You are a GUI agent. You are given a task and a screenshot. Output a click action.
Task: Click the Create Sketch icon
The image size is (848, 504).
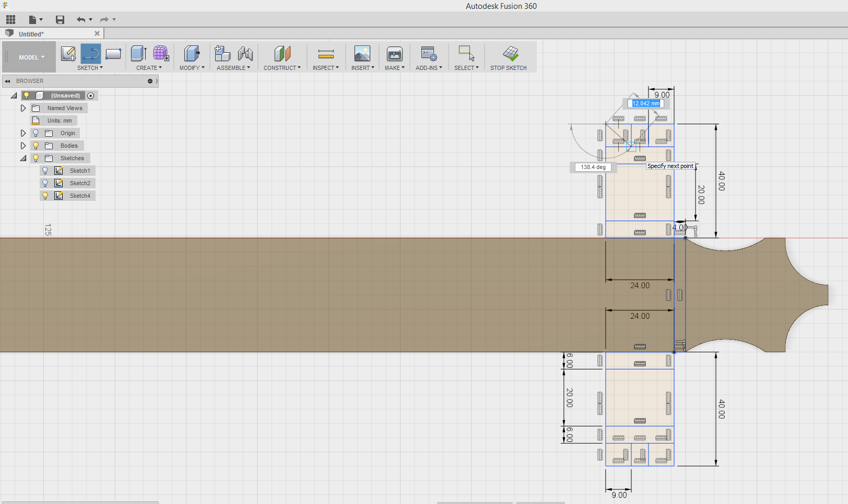68,53
